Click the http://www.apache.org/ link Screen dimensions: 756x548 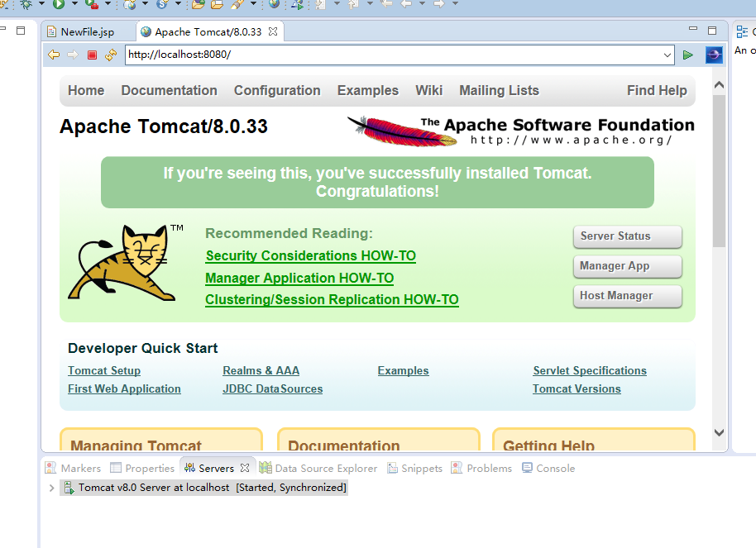click(x=571, y=141)
